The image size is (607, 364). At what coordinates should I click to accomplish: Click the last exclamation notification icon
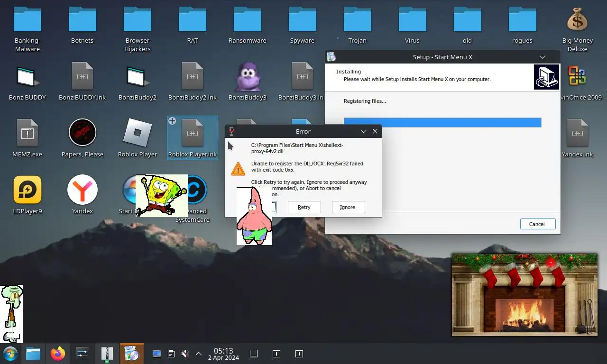coord(299,354)
